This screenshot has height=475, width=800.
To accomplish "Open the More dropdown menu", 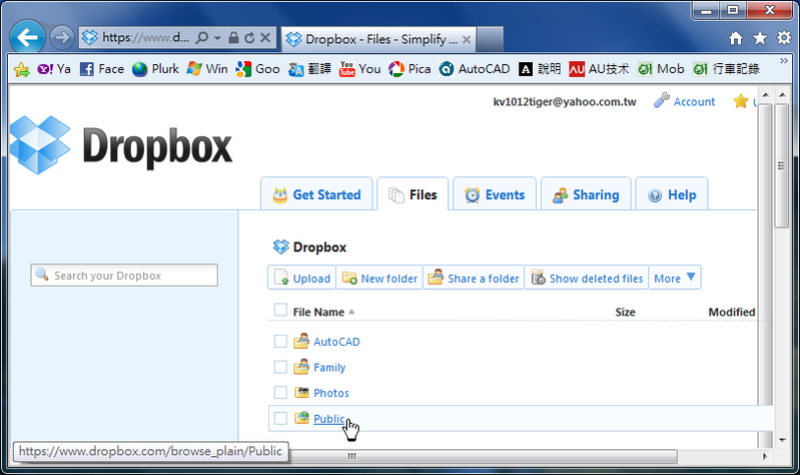I will tap(674, 278).
